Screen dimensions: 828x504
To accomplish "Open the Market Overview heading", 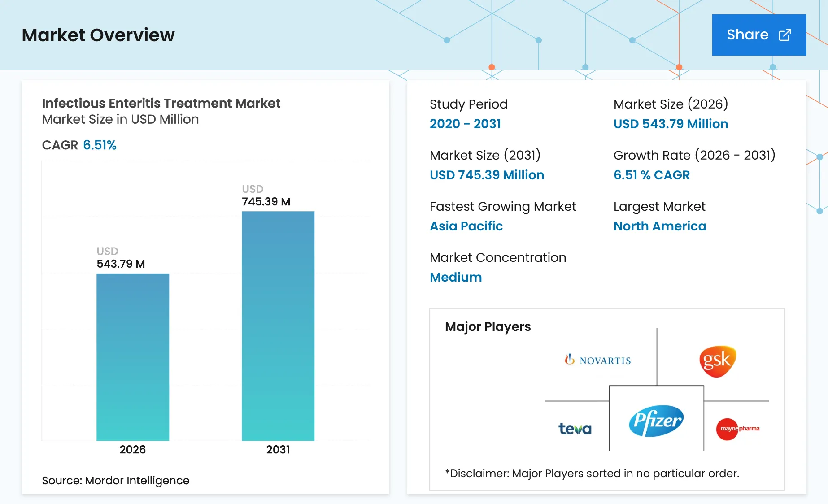I will [x=98, y=35].
